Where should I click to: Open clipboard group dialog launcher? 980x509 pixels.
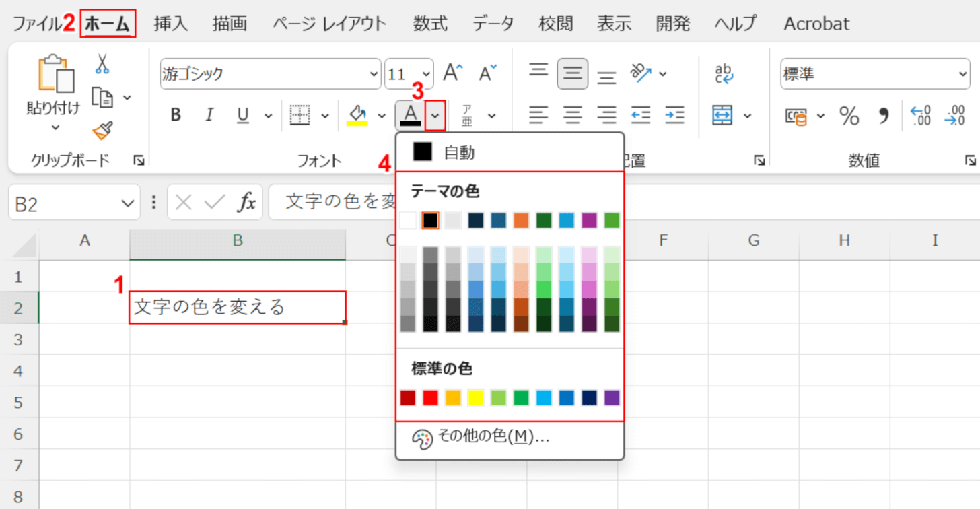point(139,160)
